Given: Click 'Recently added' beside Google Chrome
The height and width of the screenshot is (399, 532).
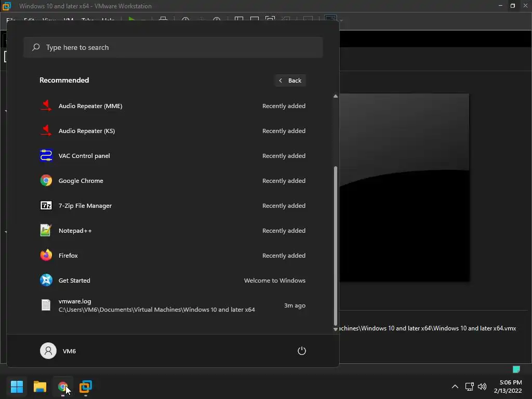Looking at the screenshot, I should tap(284, 181).
